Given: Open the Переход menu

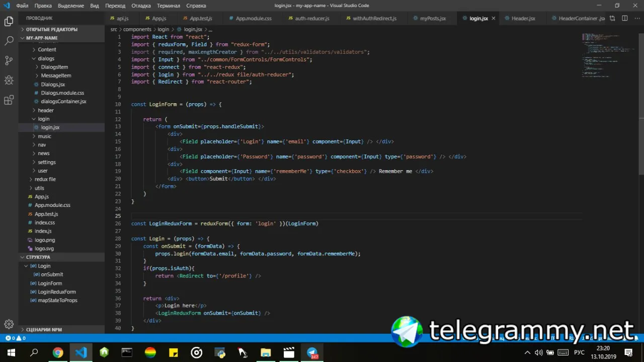Looking at the screenshot, I should click(115, 6).
